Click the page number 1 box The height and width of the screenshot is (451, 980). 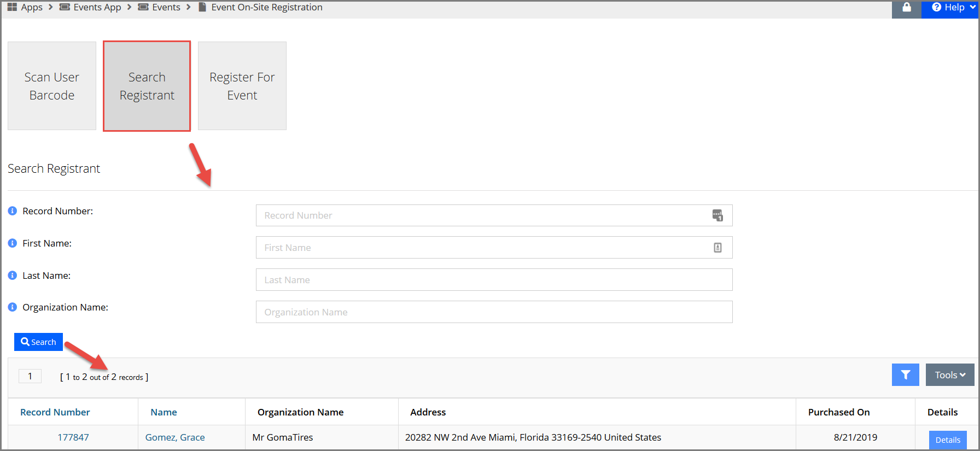coord(30,376)
